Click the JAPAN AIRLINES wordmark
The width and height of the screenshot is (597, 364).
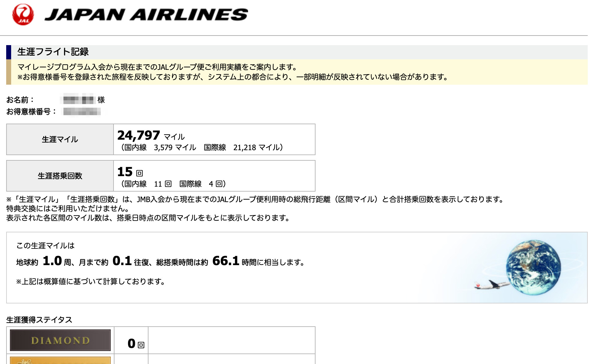pos(146,15)
